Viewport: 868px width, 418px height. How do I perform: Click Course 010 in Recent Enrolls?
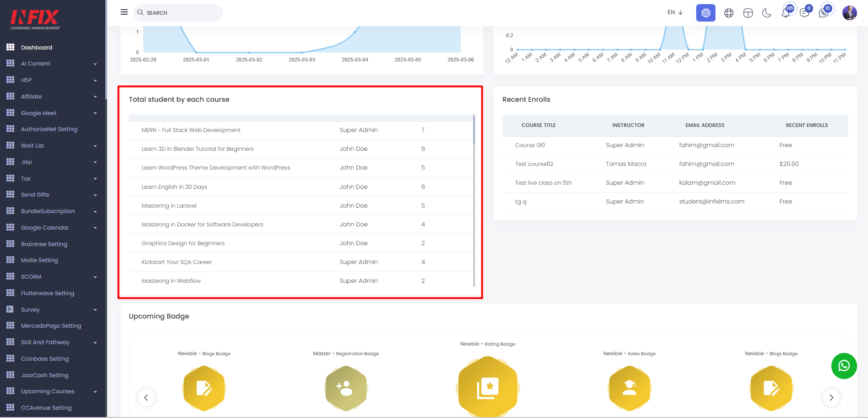(530, 145)
